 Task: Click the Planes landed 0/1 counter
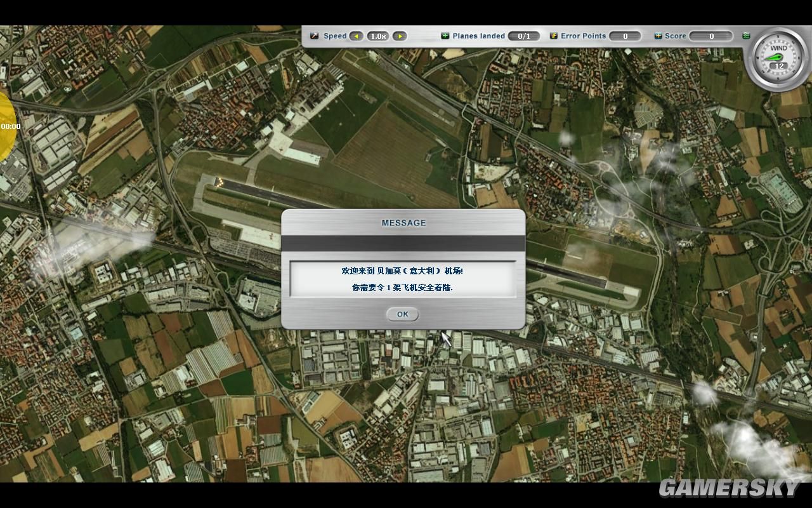[x=524, y=36]
